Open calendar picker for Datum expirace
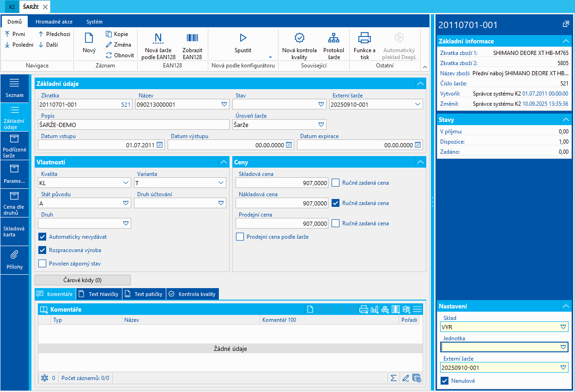Viewport: 575px width, 392px height. pyautogui.click(x=418, y=145)
